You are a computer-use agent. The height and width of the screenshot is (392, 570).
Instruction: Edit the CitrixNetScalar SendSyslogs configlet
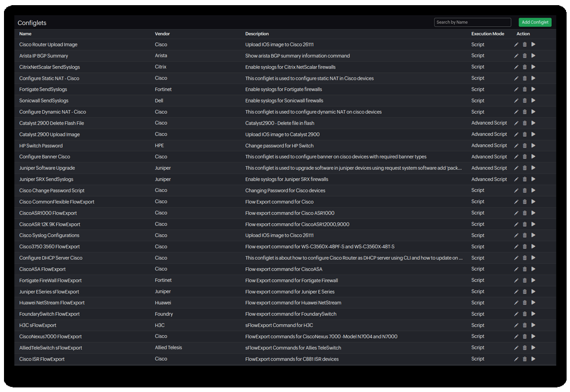(x=516, y=67)
